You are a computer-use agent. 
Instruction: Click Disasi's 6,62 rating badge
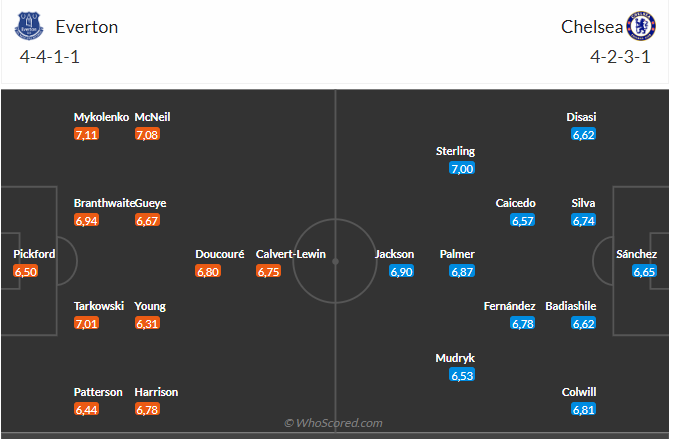[x=583, y=135]
